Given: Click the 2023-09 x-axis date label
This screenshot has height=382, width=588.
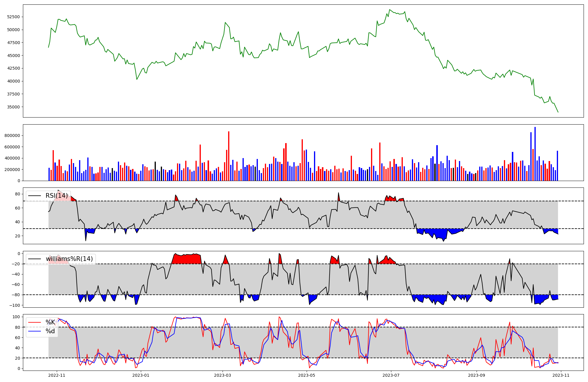Looking at the screenshot, I should pos(476,375).
